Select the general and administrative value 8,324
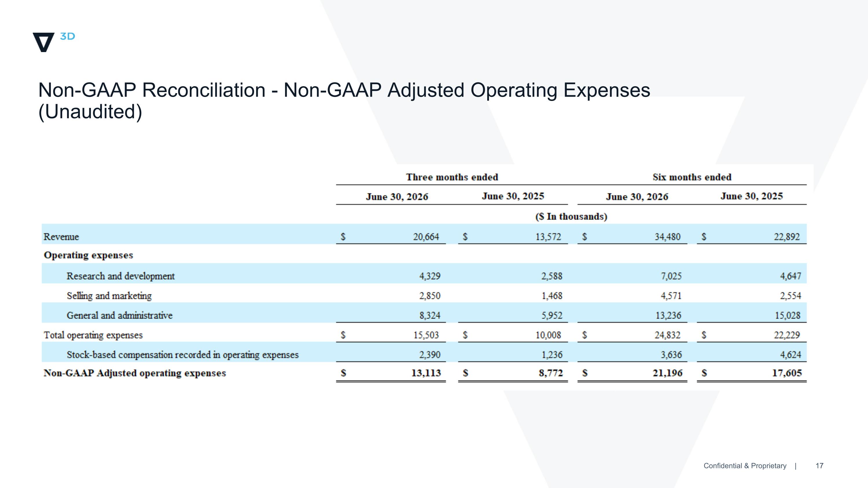 430,316
